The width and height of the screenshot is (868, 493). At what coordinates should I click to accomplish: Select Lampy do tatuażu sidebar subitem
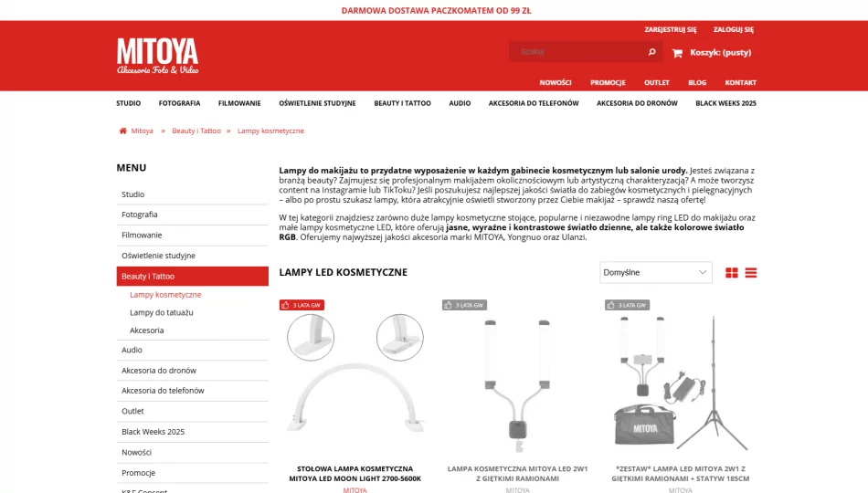click(x=161, y=312)
